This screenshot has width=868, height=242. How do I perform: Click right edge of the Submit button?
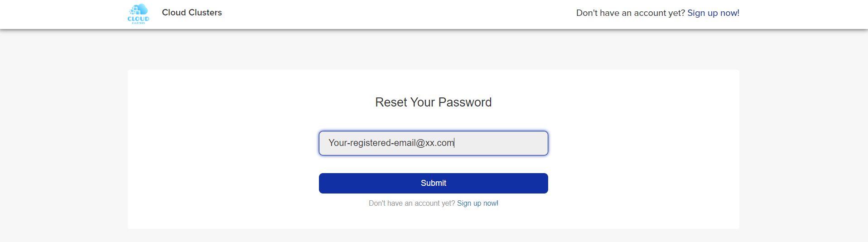(x=543, y=183)
